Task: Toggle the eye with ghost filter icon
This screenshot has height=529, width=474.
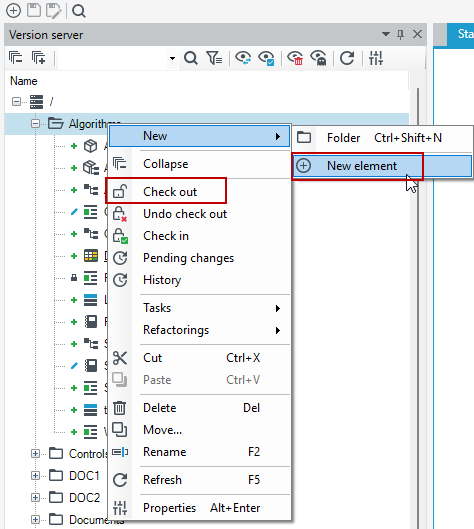Action: click(x=318, y=58)
